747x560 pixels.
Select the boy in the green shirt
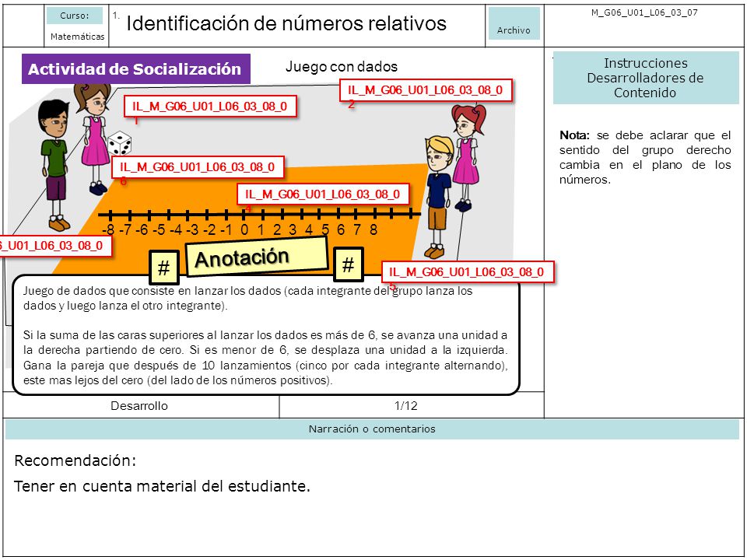[x=54, y=165]
